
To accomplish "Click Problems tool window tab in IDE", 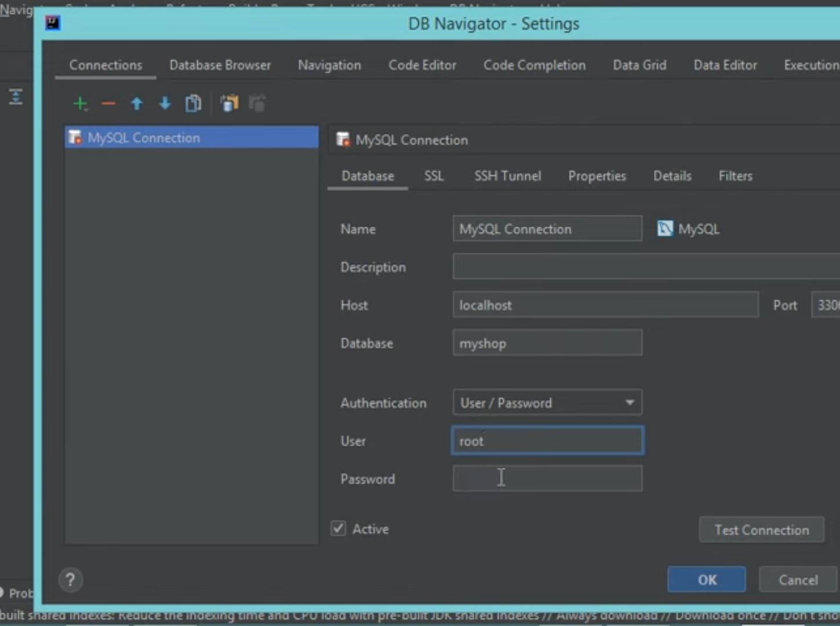I will pyautogui.click(x=18, y=593).
